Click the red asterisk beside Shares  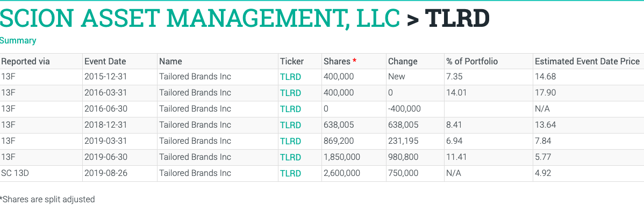(354, 61)
